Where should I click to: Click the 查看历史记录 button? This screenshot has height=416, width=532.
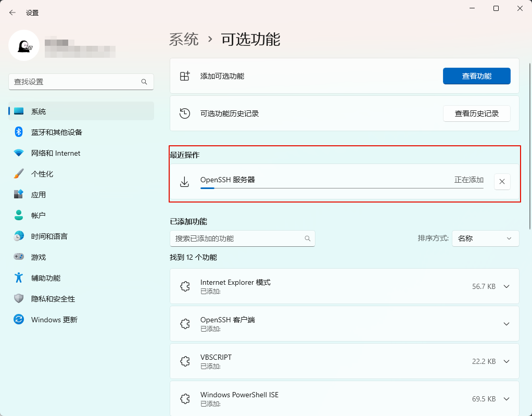[476, 114]
